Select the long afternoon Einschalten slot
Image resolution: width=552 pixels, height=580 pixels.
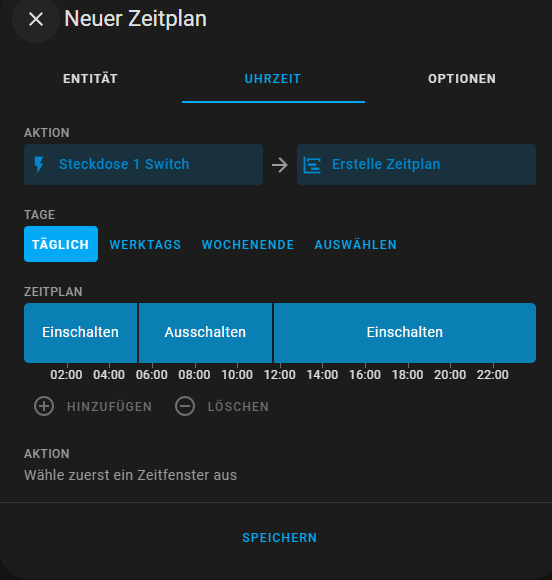pyautogui.click(x=405, y=333)
